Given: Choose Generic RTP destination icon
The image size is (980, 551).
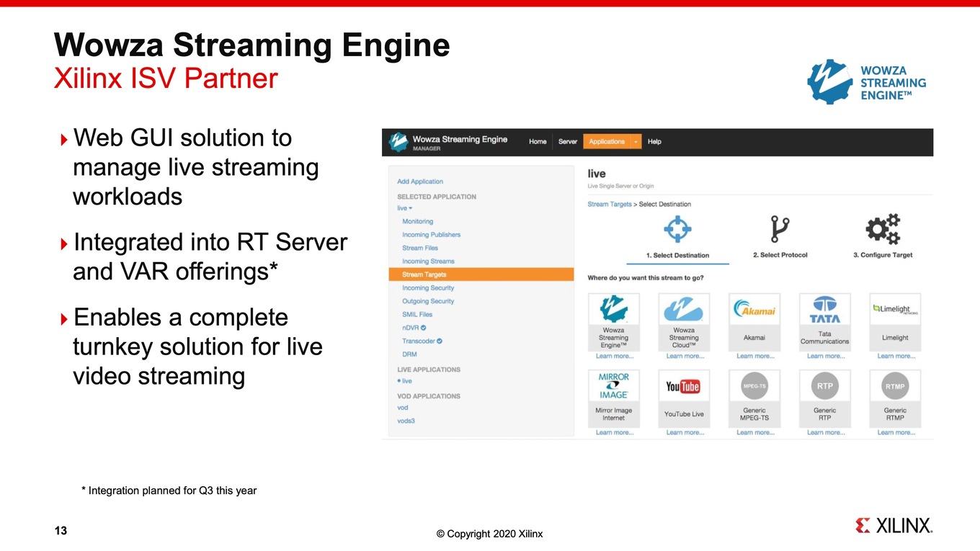Looking at the screenshot, I should tap(825, 386).
